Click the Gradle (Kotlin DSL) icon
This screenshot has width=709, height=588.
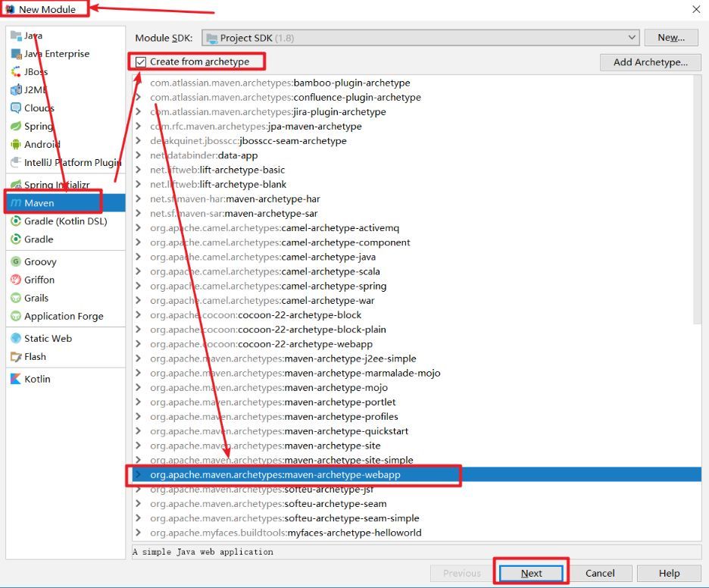tap(16, 221)
